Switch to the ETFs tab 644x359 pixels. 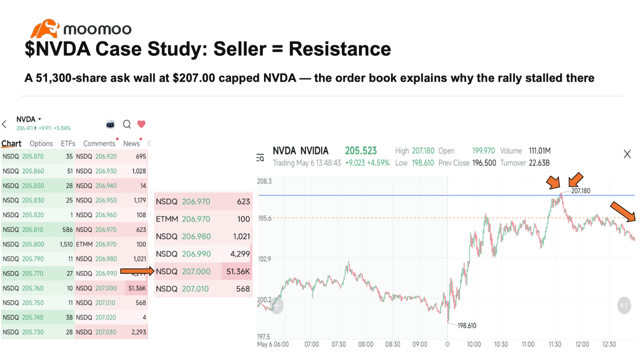(x=68, y=143)
